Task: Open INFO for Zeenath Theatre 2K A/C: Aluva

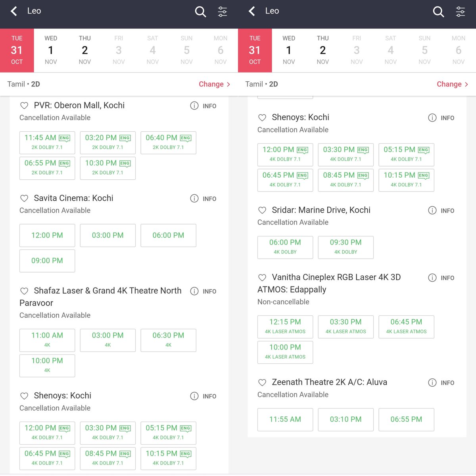Action: point(441,383)
